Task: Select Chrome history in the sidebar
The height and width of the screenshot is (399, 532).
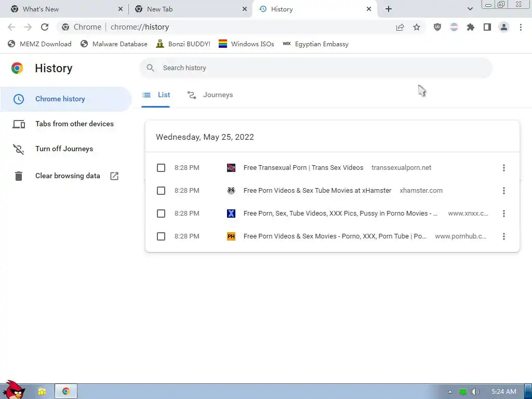Action: pos(66,99)
